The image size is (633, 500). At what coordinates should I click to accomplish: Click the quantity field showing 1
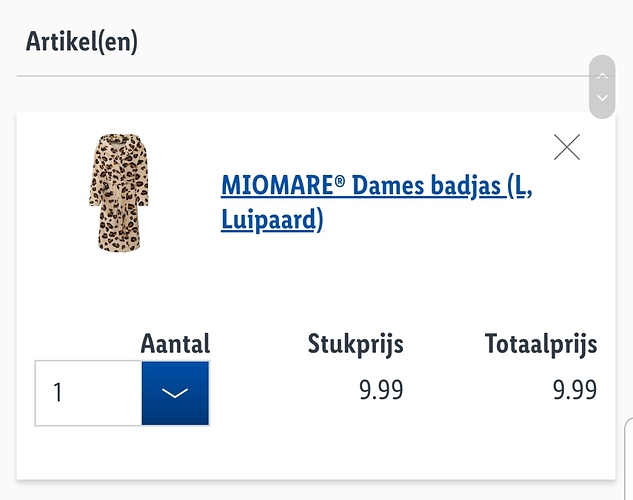click(x=88, y=393)
